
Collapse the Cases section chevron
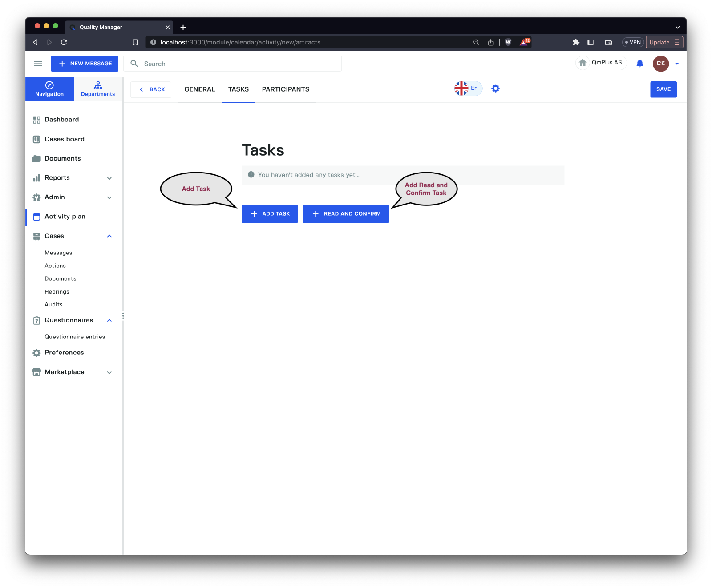[109, 236]
